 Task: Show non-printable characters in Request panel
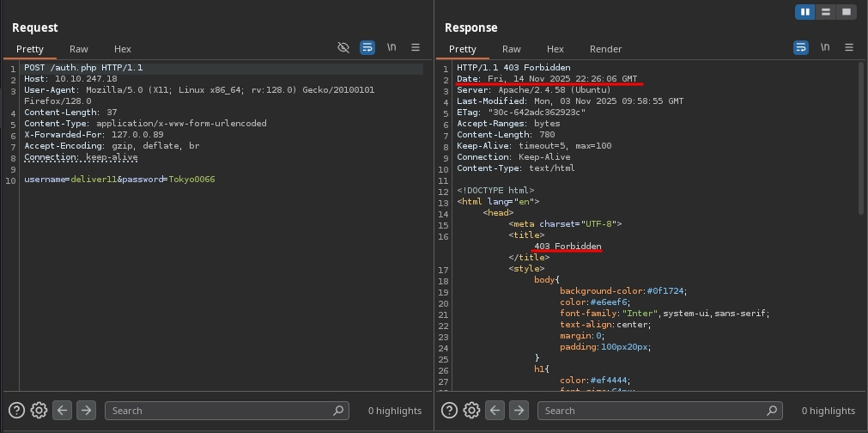[x=392, y=48]
